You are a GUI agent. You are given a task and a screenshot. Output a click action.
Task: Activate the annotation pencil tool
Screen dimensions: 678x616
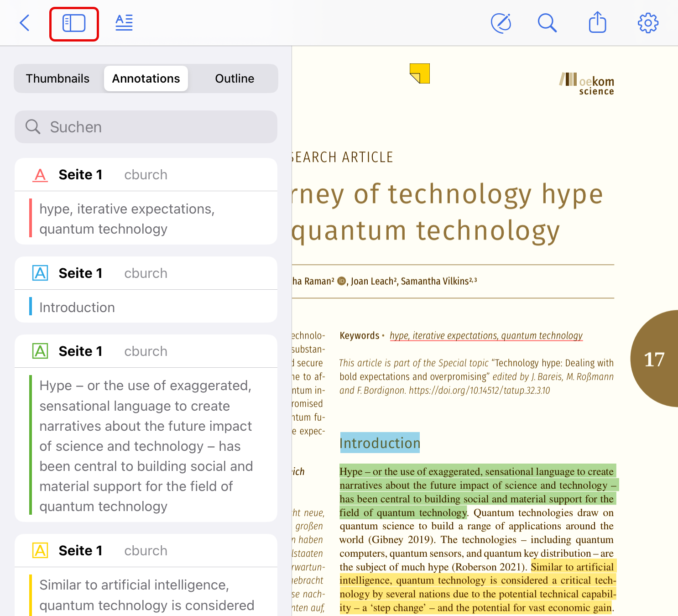point(501,23)
